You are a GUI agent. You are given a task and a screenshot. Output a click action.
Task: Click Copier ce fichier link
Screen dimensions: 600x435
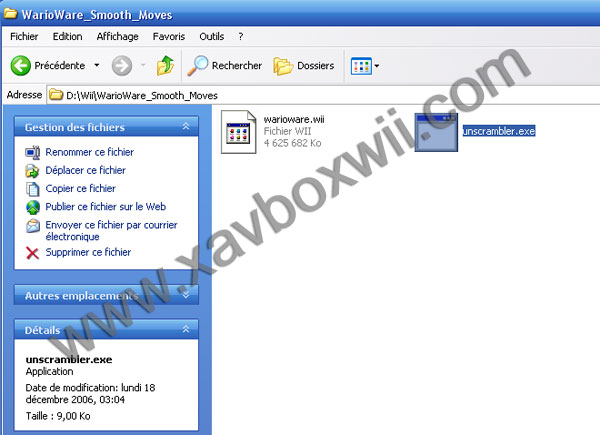click(x=80, y=188)
